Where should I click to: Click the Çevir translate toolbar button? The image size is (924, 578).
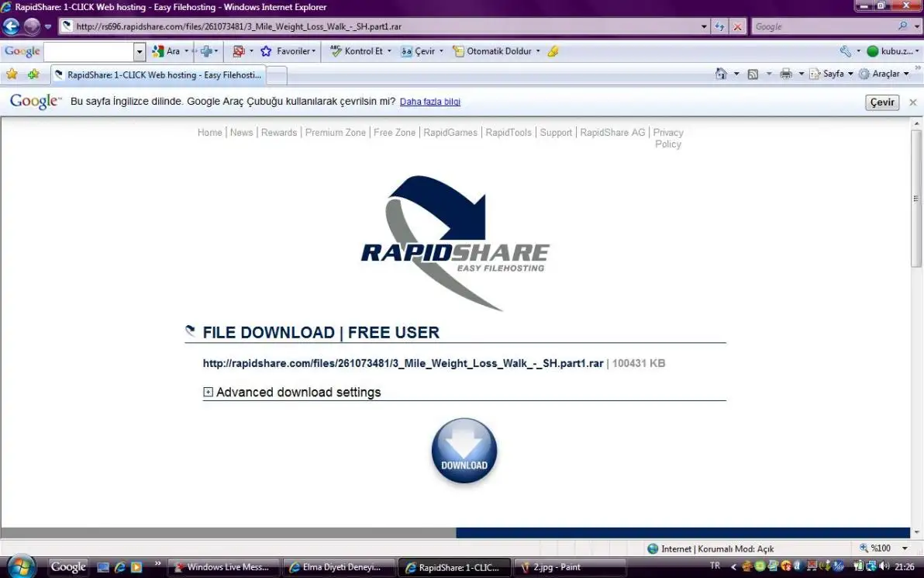419,51
